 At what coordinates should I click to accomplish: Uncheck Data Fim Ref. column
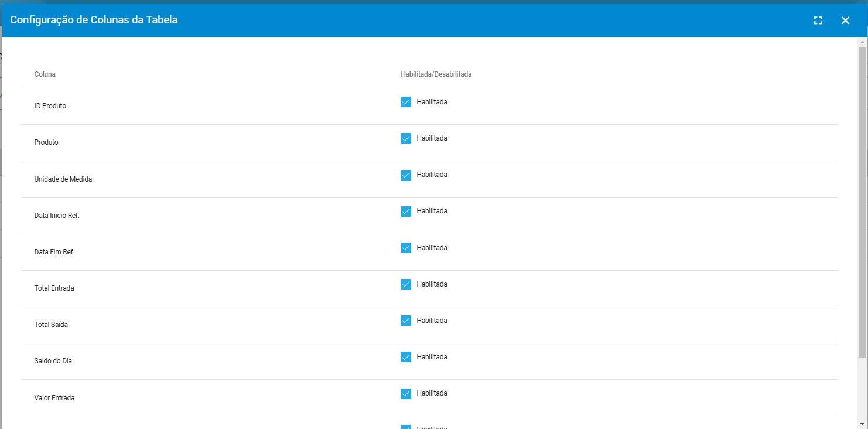tap(406, 248)
